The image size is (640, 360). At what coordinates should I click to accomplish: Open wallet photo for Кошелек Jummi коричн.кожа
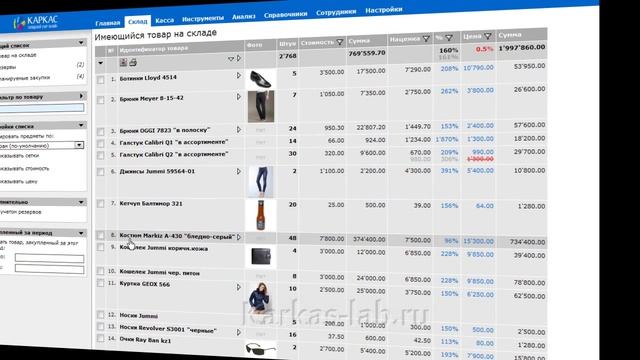(261, 257)
